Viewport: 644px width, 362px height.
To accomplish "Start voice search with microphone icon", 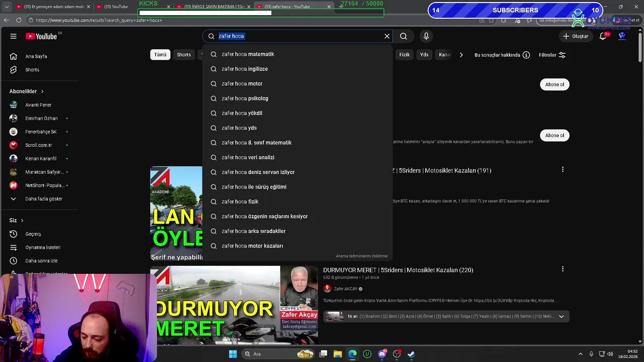I will 426,36.
